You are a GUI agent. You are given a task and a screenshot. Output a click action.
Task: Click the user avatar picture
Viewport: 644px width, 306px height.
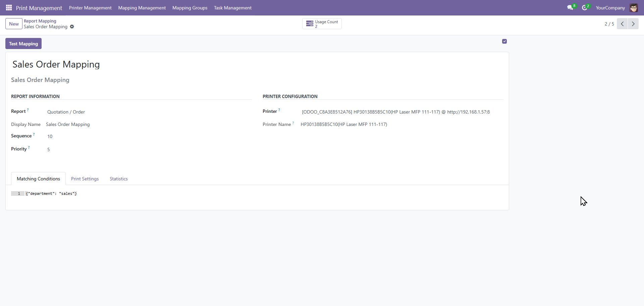point(634,8)
